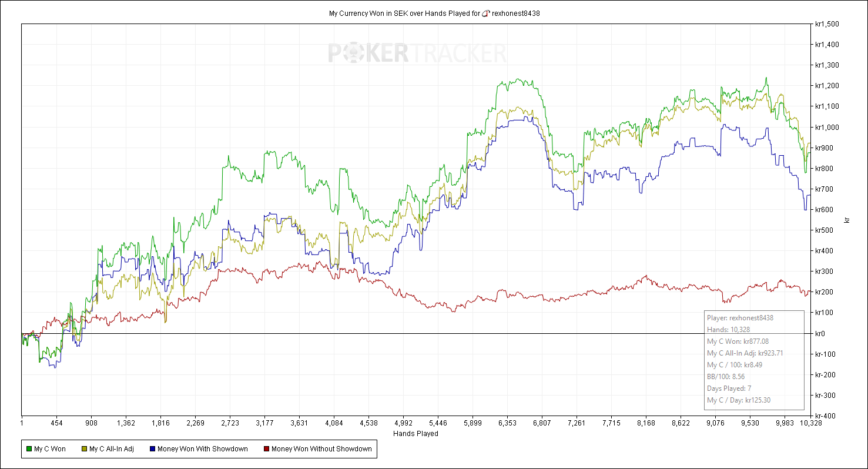868x469 pixels.
Task: Hide the Money Won Without Showdown series label
Action: coord(321,449)
